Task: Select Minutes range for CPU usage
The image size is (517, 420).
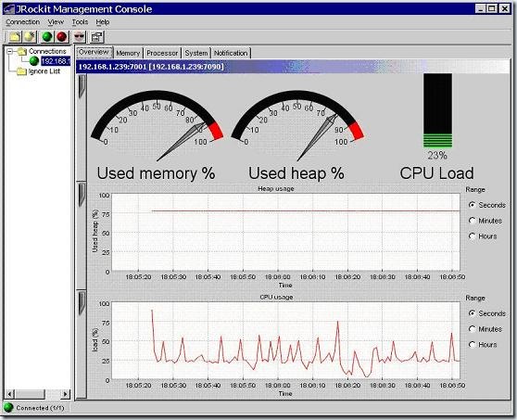Action: pyautogui.click(x=473, y=329)
